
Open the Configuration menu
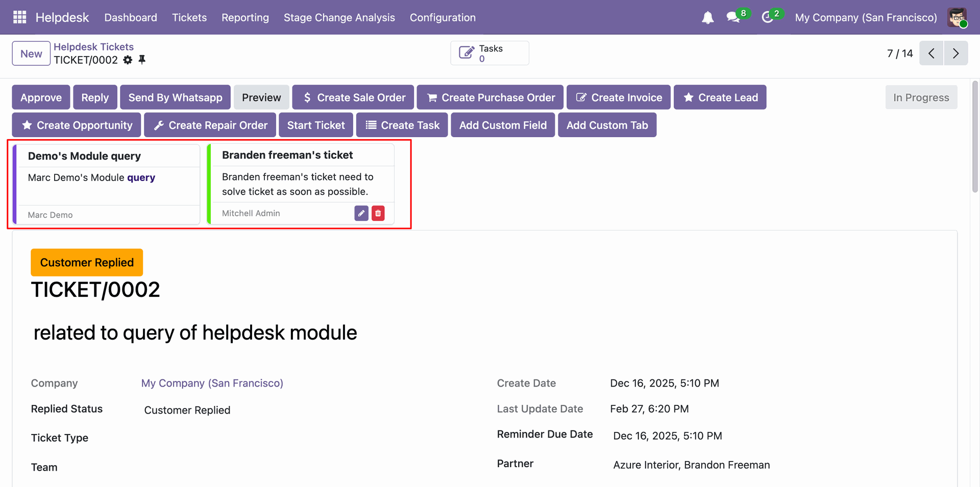(x=443, y=17)
